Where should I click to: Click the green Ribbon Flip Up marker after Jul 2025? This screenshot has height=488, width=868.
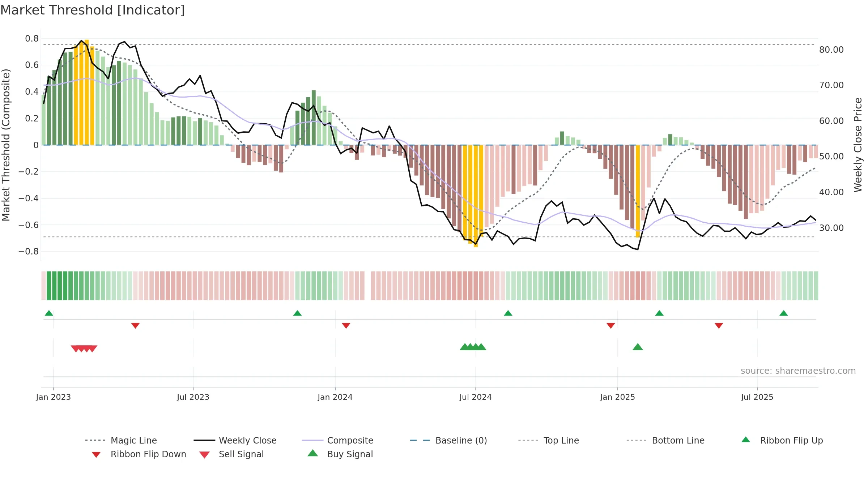[784, 313]
